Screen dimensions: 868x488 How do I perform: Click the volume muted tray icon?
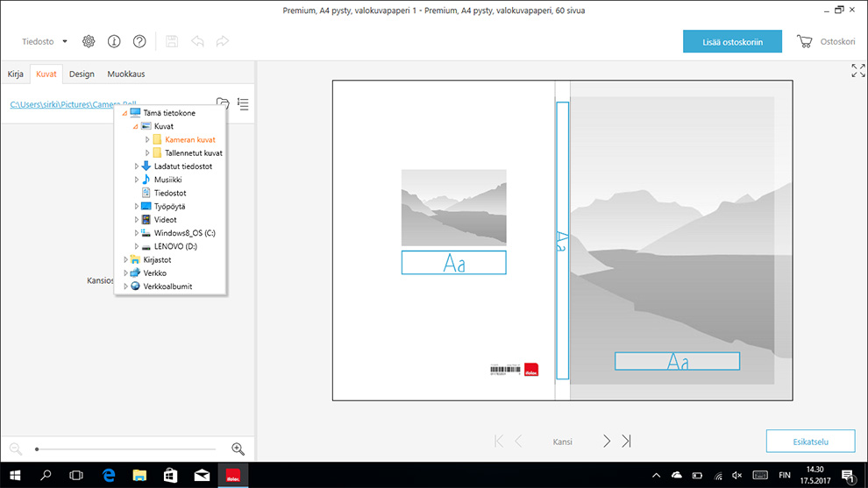737,475
